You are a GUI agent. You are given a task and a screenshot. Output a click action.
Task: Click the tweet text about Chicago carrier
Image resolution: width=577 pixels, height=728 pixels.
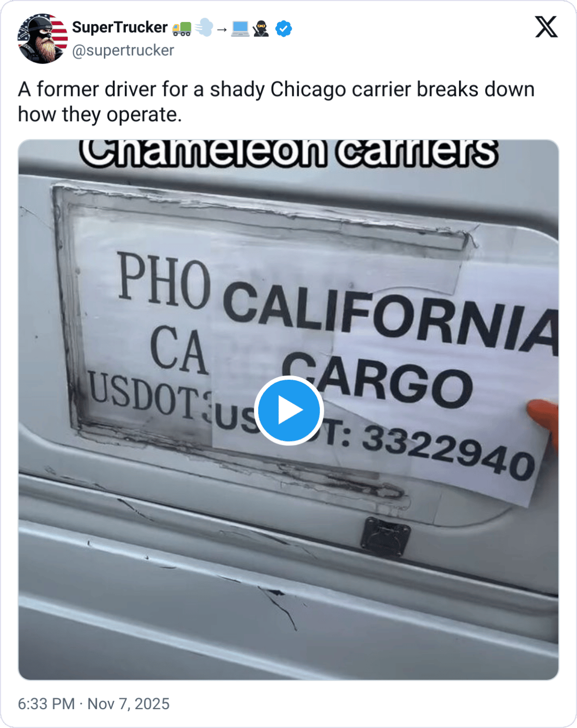click(x=276, y=102)
